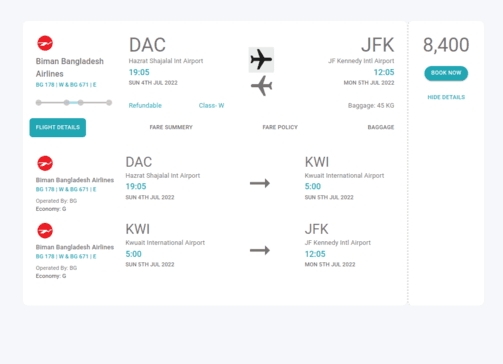Open the Fare Policy tab
The width and height of the screenshot is (503, 364).
tap(280, 127)
